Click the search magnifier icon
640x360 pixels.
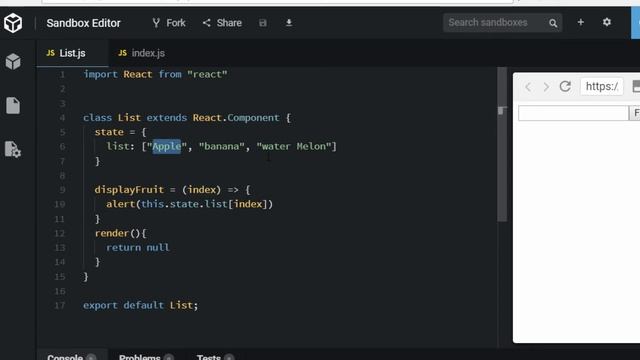tap(553, 23)
